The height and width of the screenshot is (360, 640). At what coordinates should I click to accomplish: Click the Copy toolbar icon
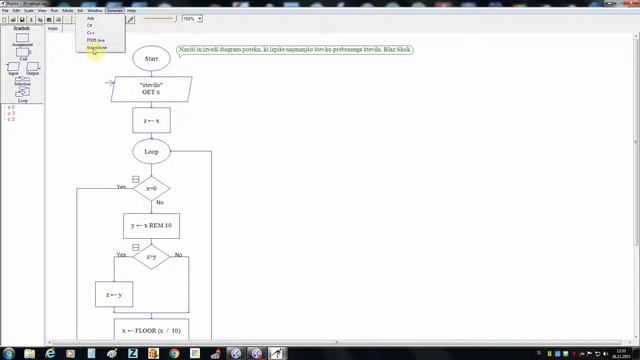pyautogui.click(x=40, y=20)
